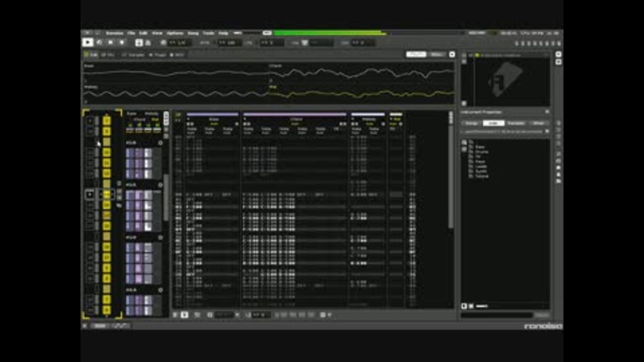
Task: Click the BPM value field
Action: click(229, 43)
